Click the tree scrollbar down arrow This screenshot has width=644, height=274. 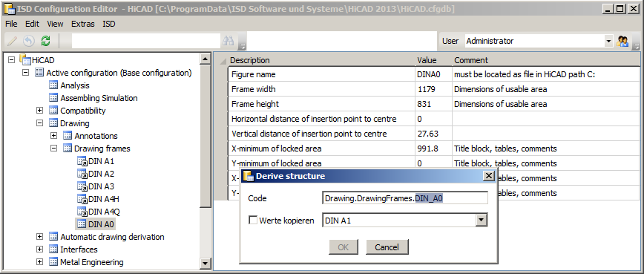click(205, 263)
